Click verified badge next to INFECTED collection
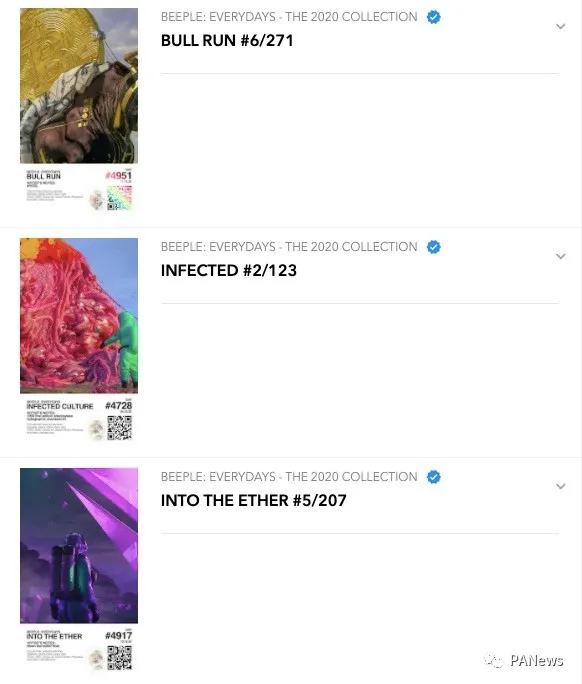This screenshot has height=684, width=582. [433, 247]
